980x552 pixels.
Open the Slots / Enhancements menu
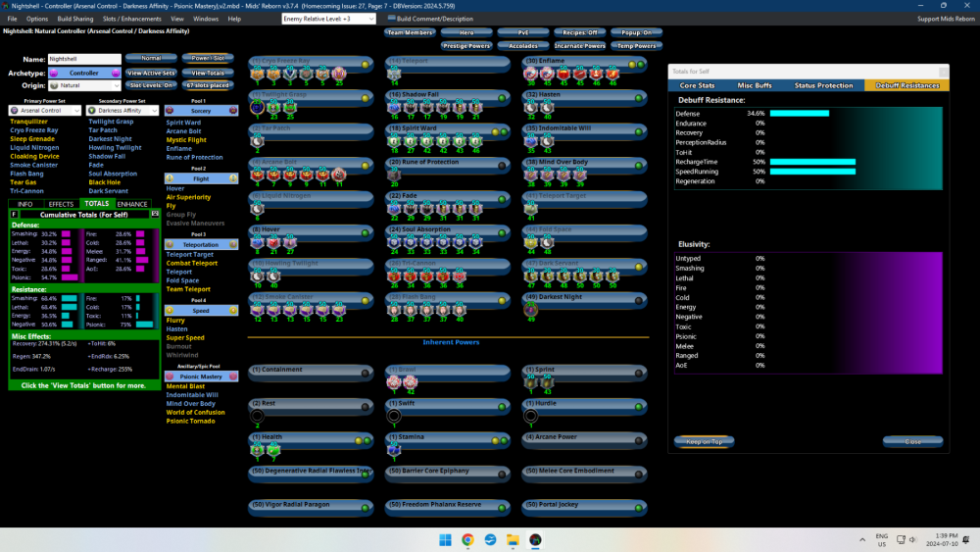click(132, 19)
